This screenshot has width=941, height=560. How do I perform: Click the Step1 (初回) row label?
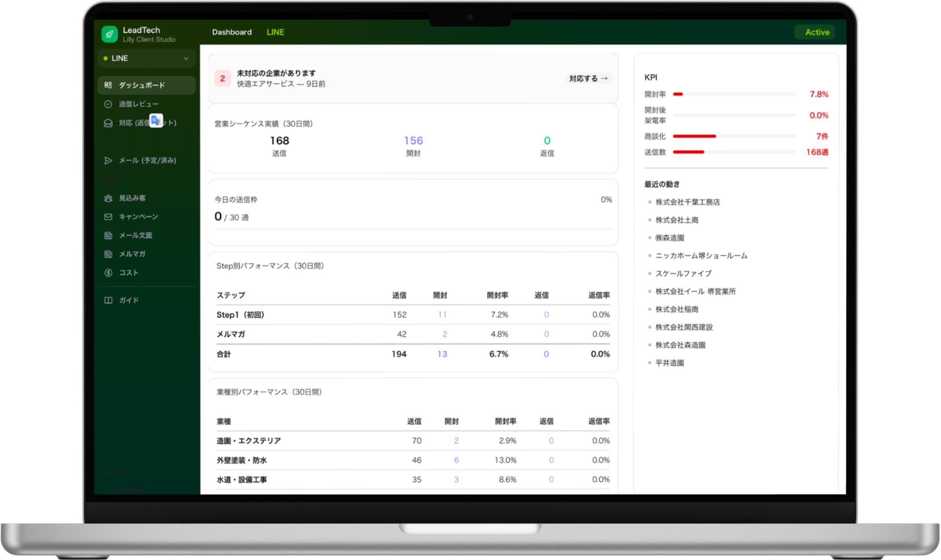(x=240, y=315)
